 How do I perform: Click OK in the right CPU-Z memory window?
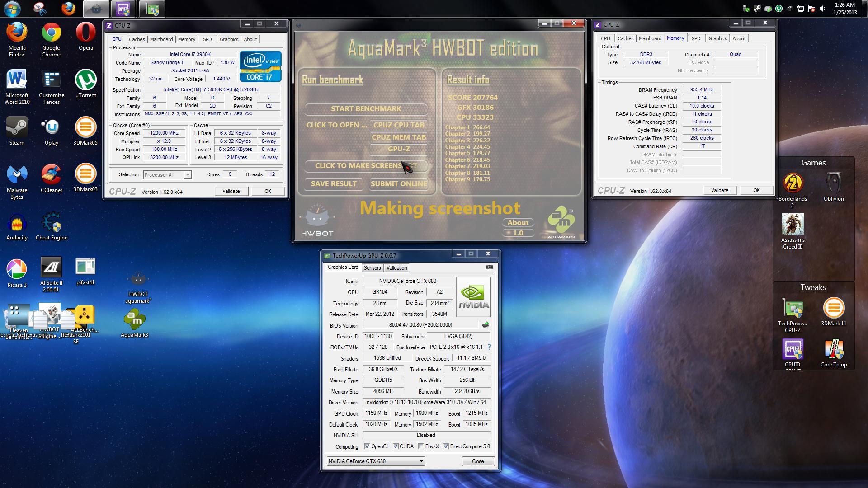point(756,190)
